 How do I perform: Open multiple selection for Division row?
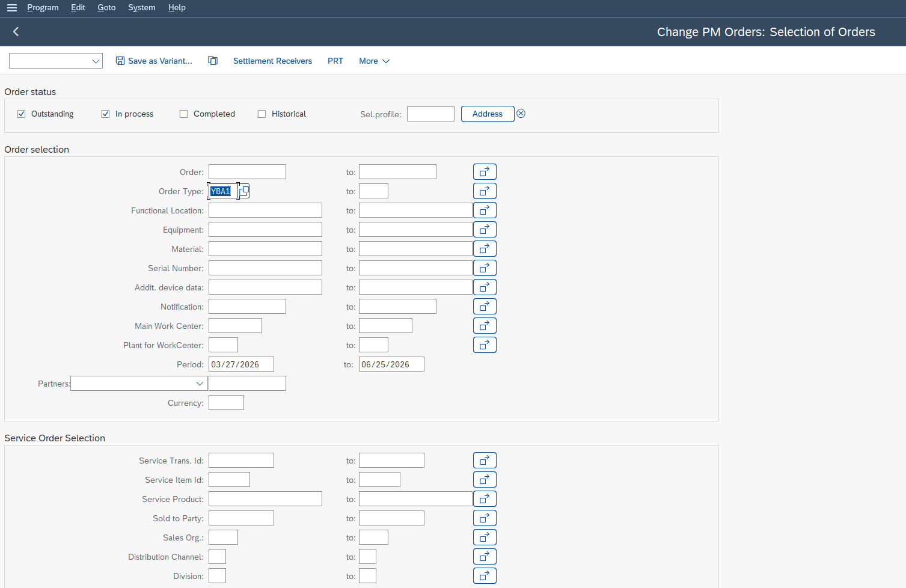point(485,576)
